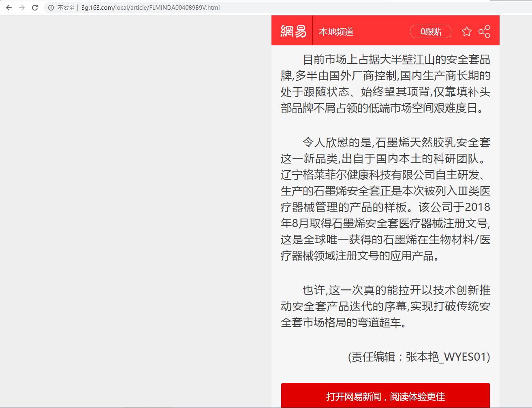Favorite the article with the star icon

click(466, 32)
